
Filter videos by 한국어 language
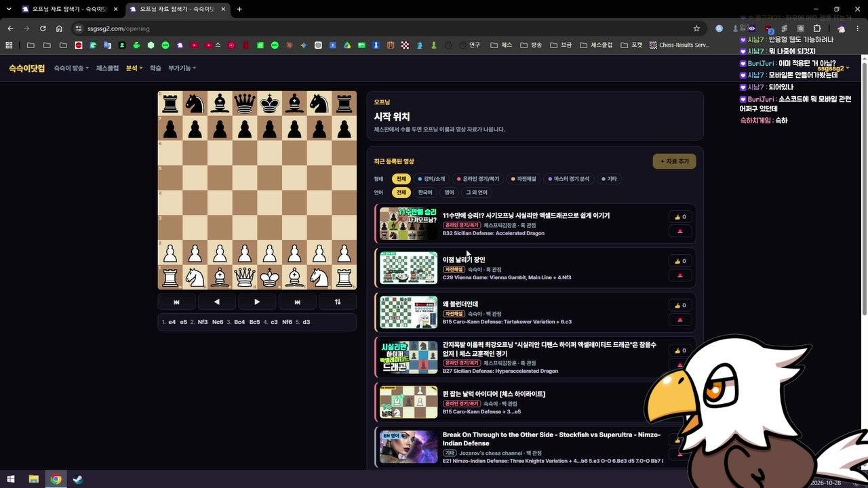click(425, 192)
